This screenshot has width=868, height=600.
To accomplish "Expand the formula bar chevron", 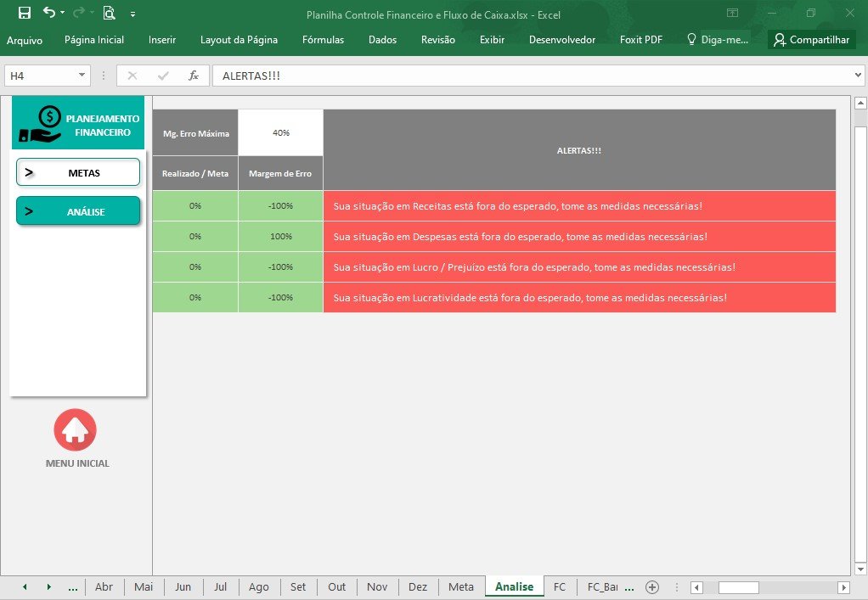I will pyautogui.click(x=858, y=76).
